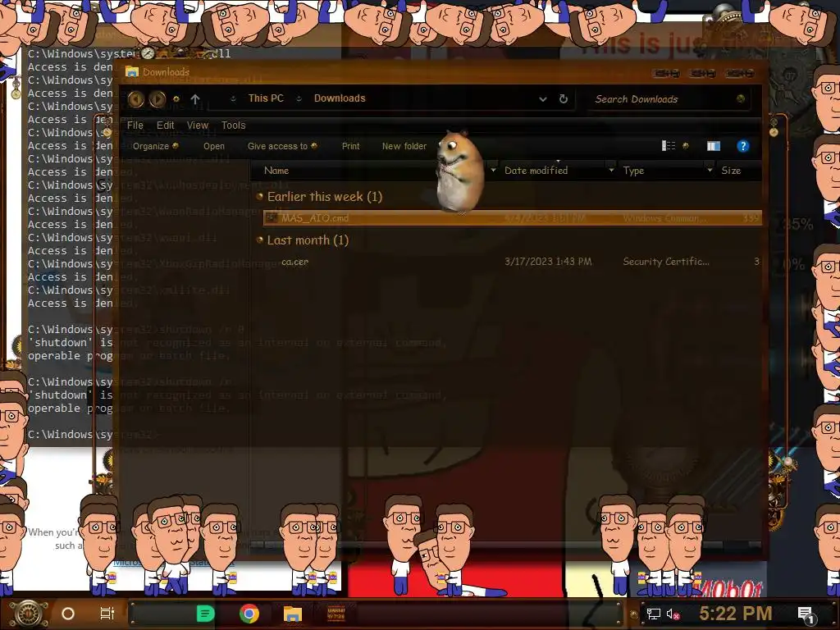Click the Print toolbar button
Viewport: 840px width, 630px height.
click(351, 146)
